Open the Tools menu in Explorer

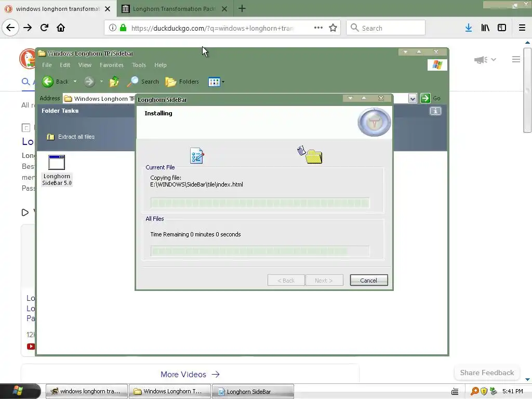point(139,65)
